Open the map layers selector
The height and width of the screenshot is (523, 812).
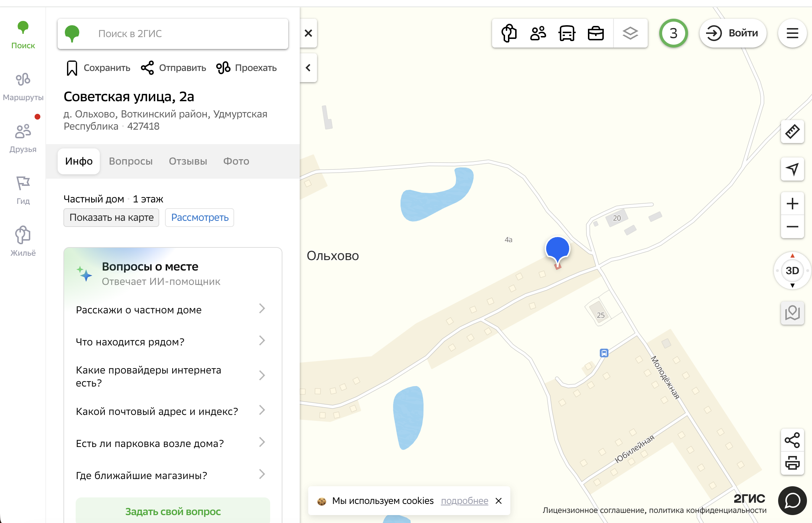[x=630, y=33]
